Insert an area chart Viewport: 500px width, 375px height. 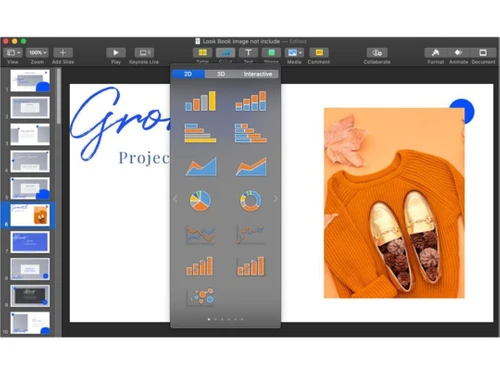(201, 166)
